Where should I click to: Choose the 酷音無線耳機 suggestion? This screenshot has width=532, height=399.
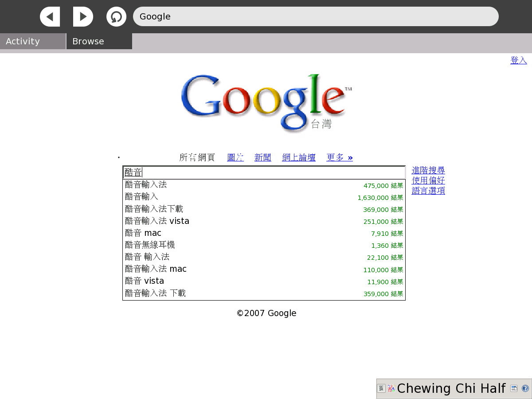click(x=150, y=245)
